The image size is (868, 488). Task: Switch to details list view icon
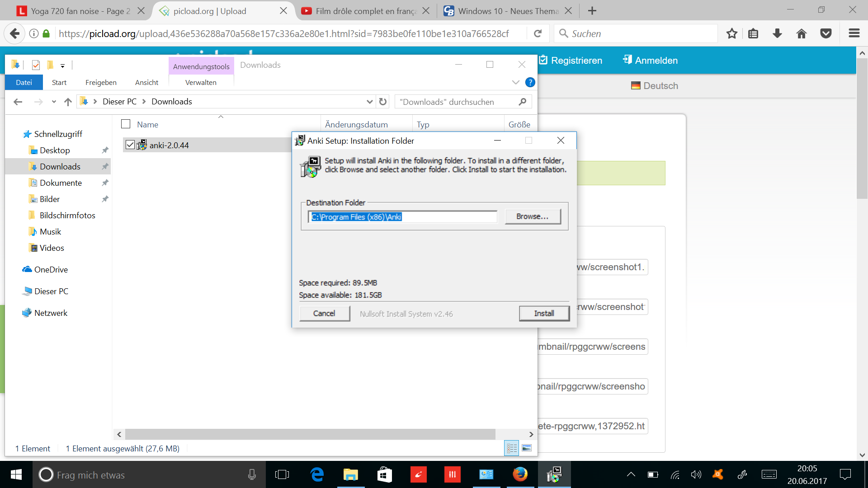[x=512, y=448]
